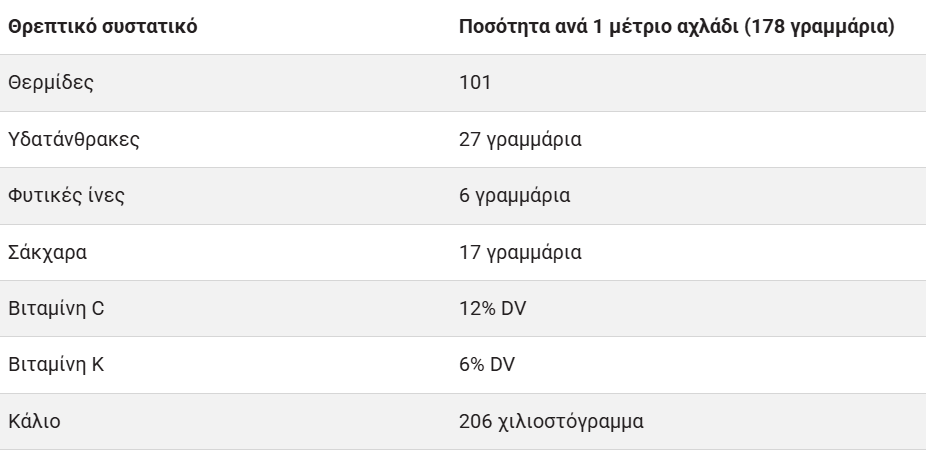
Task: Click the value 101 for Θερμίδες
Action: [x=475, y=82]
